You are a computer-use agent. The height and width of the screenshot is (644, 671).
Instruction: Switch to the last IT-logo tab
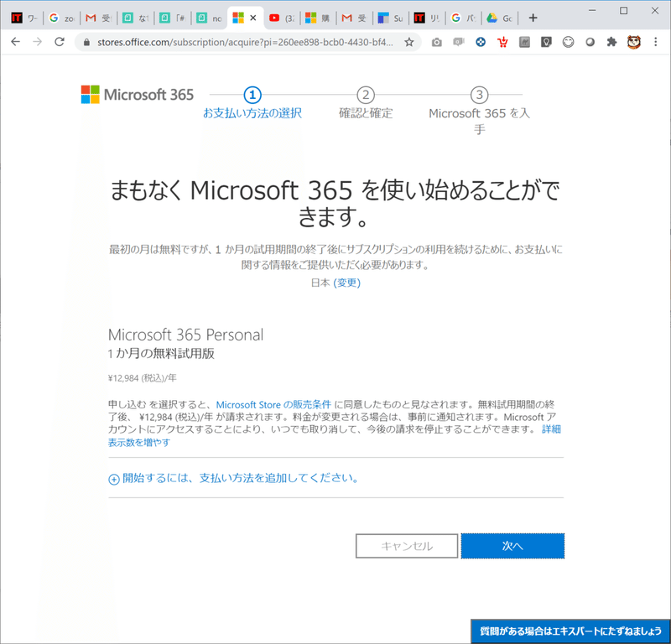pyautogui.click(x=426, y=18)
